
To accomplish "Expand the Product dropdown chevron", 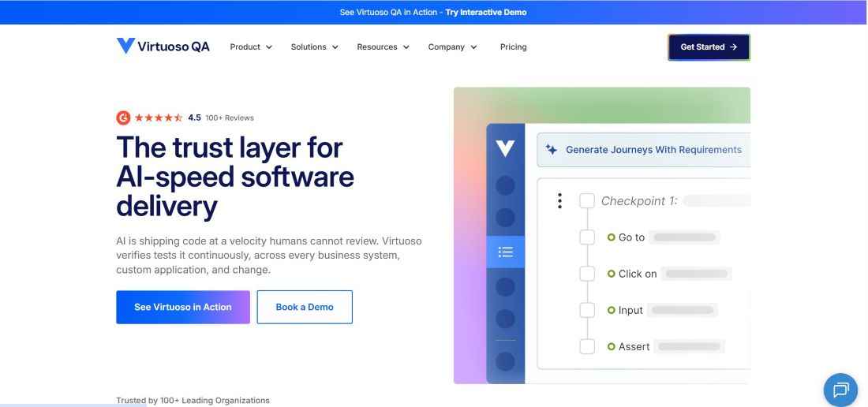I will pyautogui.click(x=269, y=47).
